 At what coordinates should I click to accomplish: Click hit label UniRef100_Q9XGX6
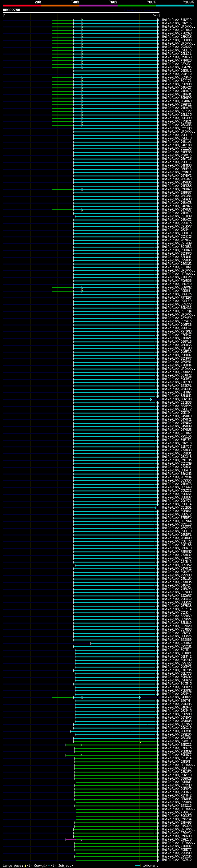(177, 47)
